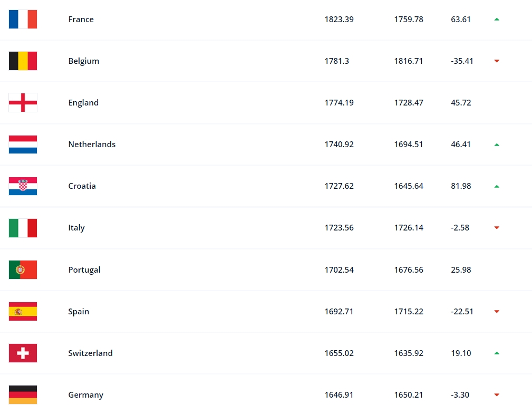Image resolution: width=532 pixels, height=414 pixels.
Task: Click Belgium's red down arrow
Action: (x=497, y=61)
